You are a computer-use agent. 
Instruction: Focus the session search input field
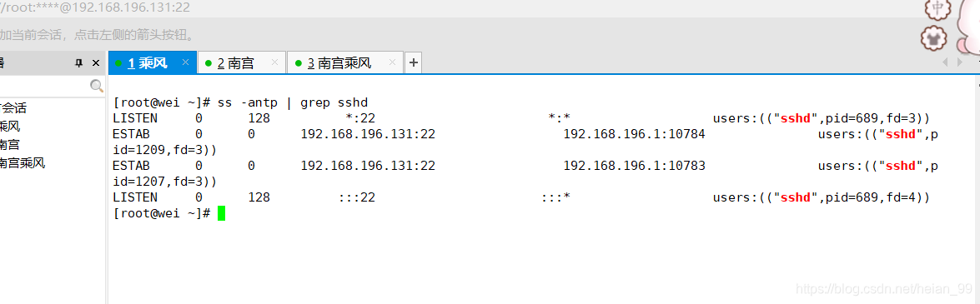click(x=43, y=86)
